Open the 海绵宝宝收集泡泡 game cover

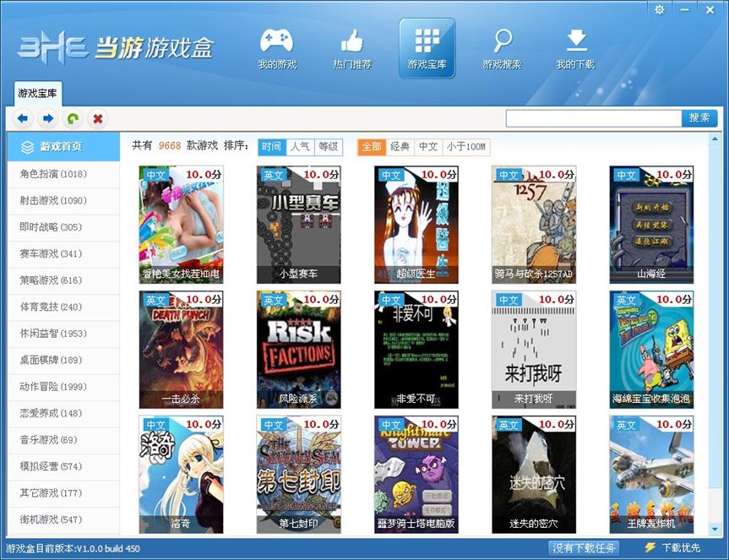(651, 350)
